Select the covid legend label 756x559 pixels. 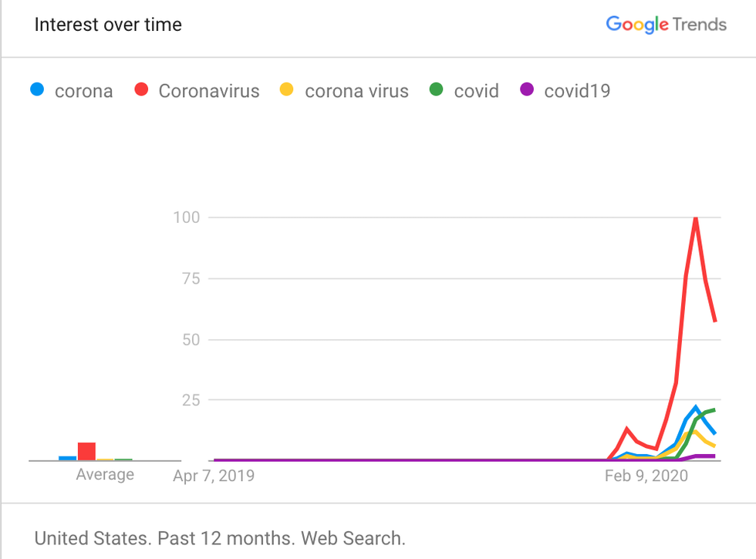point(476,91)
